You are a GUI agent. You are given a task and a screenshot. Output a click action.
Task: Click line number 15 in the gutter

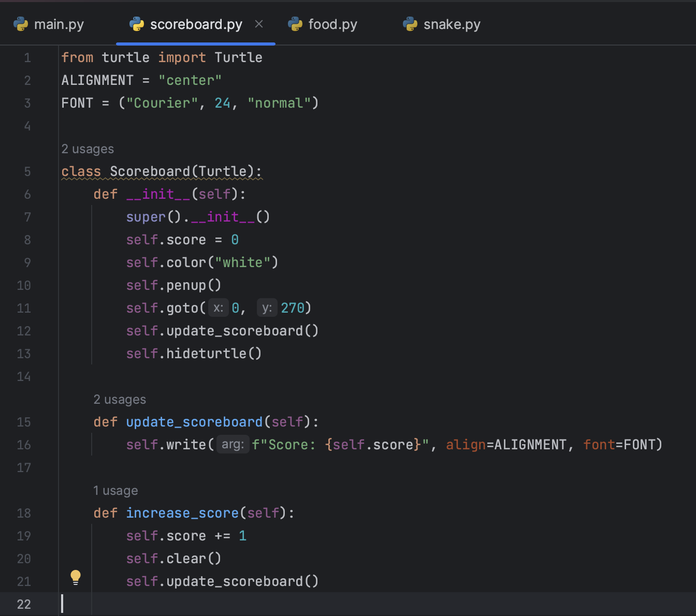tap(24, 422)
